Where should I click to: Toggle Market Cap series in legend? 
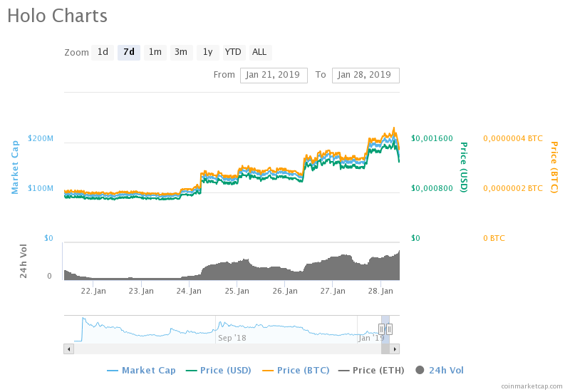141,371
